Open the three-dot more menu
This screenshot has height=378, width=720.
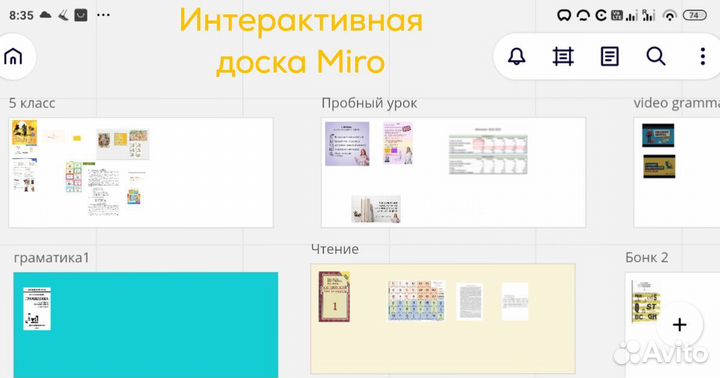pyautogui.click(x=703, y=56)
